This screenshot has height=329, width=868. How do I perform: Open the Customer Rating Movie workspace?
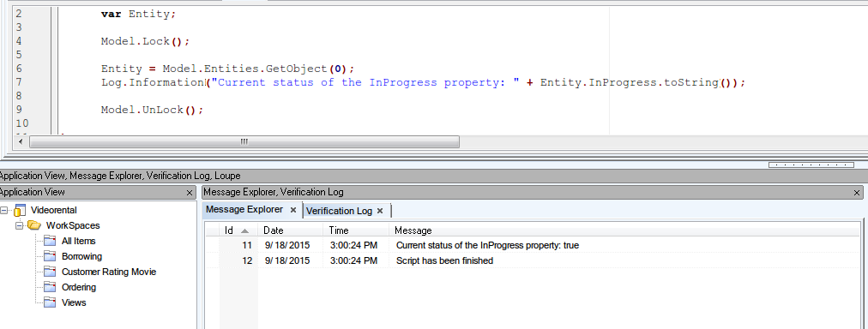pos(108,272)
